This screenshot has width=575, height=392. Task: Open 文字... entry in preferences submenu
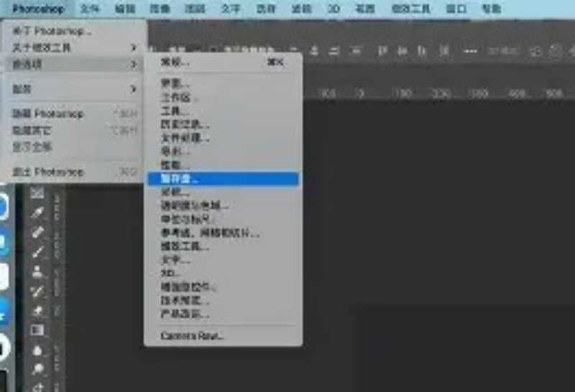pos(223,260)
